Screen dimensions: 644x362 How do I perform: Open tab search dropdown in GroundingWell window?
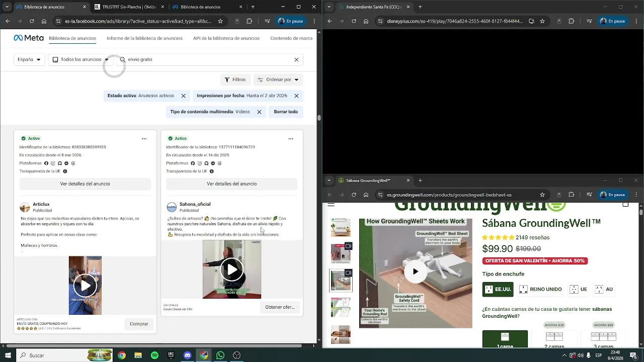tap(329, 180)
